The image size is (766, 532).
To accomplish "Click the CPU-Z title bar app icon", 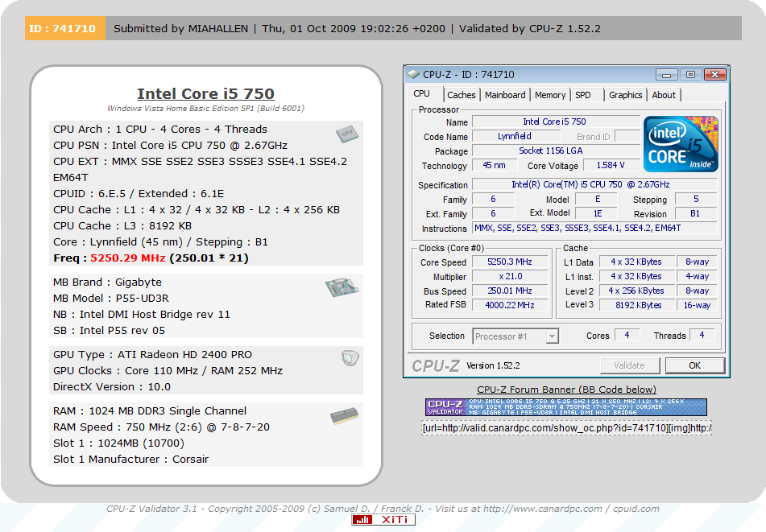I will pos(413,74).
